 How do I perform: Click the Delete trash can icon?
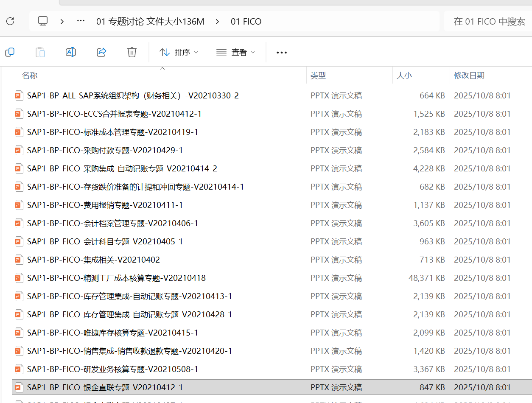(132, 52)
